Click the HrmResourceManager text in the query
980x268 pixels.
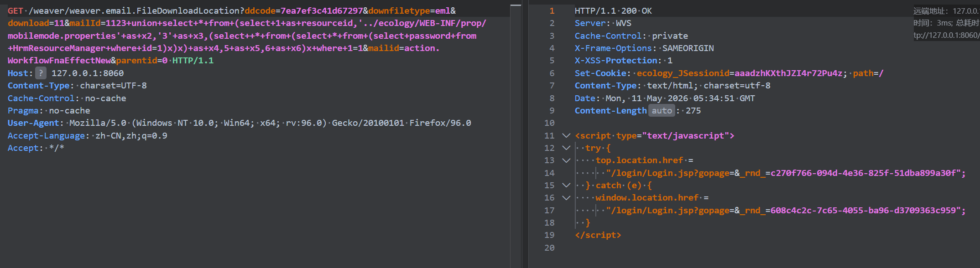(x=59, y=48)
